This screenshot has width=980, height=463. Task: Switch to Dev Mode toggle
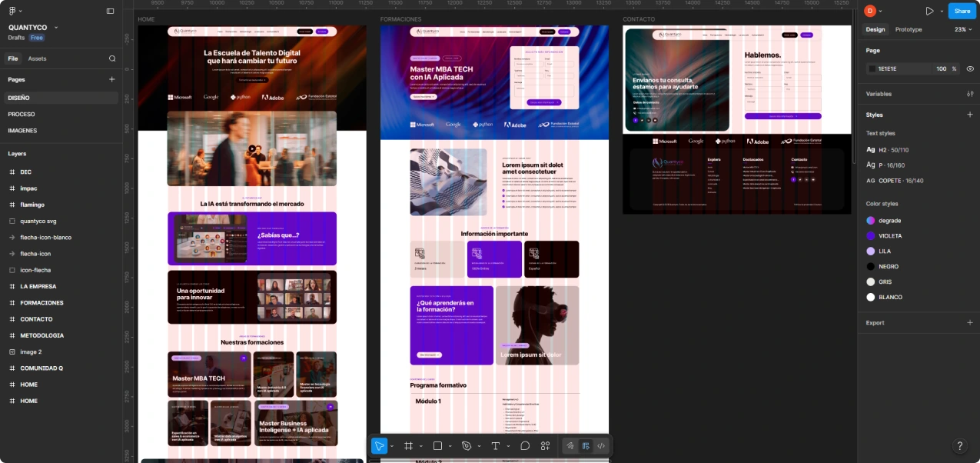point(601,445)
